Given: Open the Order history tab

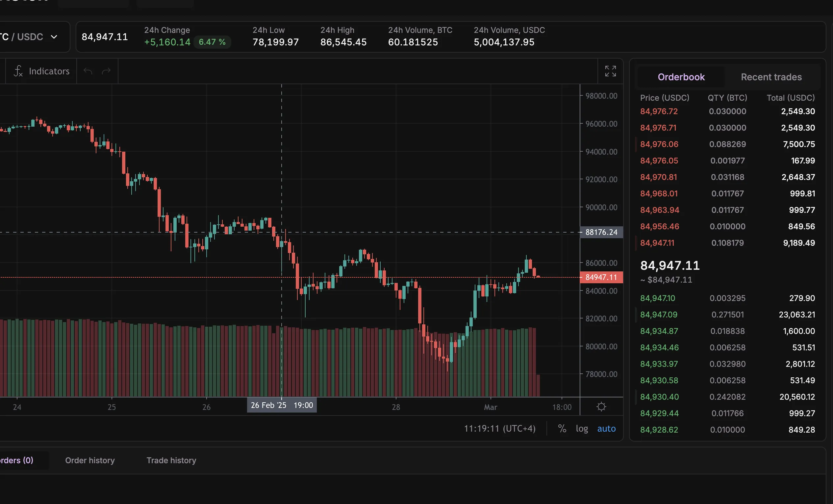Looking at the screenshot, I should 90,460.
